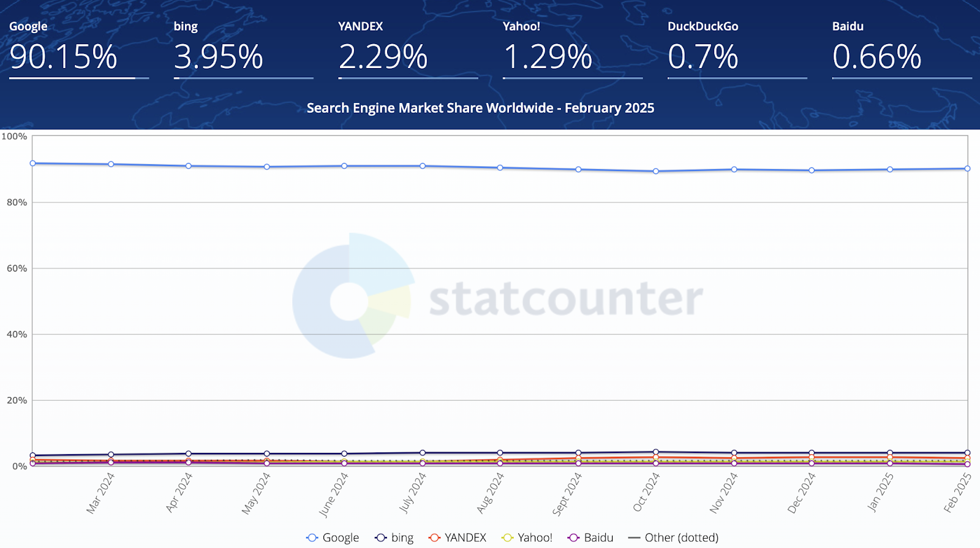Viewport: 980px width, 548px height.
Task: Click the DuckDuckGo 0.7% stat header
Action: click(737, 49)
